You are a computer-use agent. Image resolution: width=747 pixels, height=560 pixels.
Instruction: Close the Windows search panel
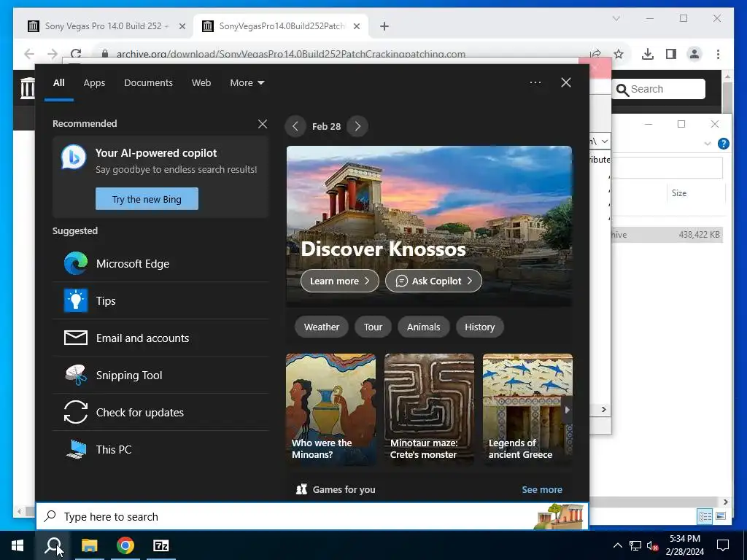click(566, 82)
